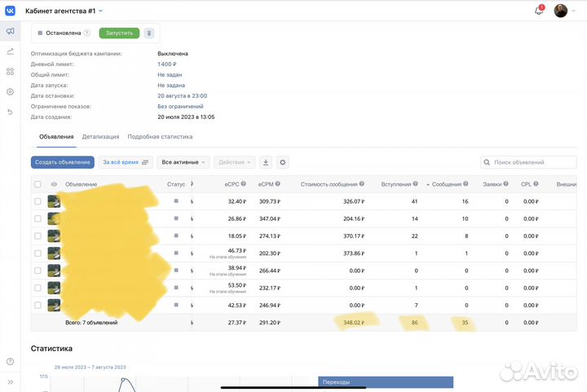Open the Все активные filter dropdown
The height and width of the screenshot is (392, 587).
[183, 163]
